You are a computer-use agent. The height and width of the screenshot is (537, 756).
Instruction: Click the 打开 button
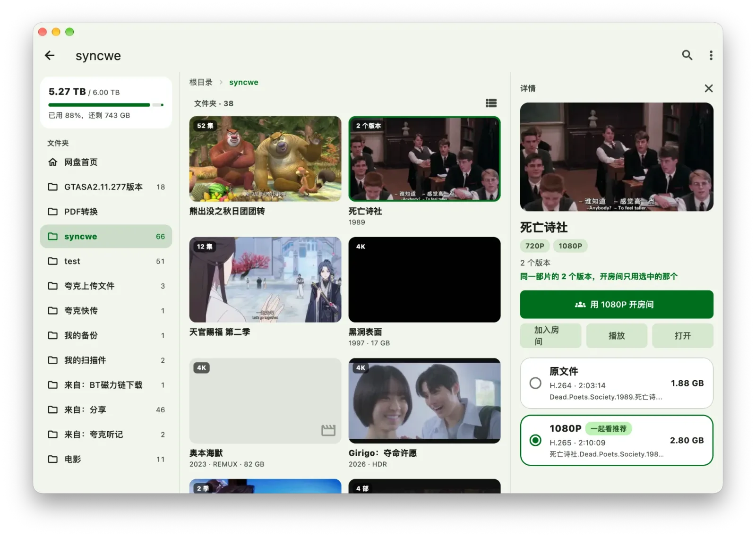pos(683,336)
